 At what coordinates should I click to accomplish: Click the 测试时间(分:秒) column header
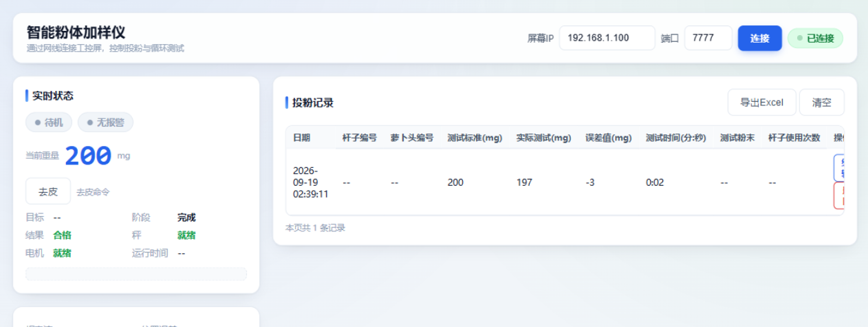coord(676,138)
